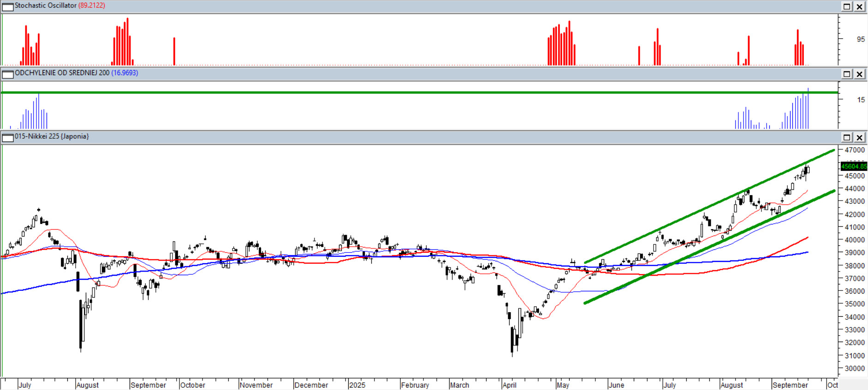Select the 015-Nikkei 225 (Japonia) title
Image resolution: width=868 pixels, height=390 pixels.
pyautogui.click(x=52, y=136)
